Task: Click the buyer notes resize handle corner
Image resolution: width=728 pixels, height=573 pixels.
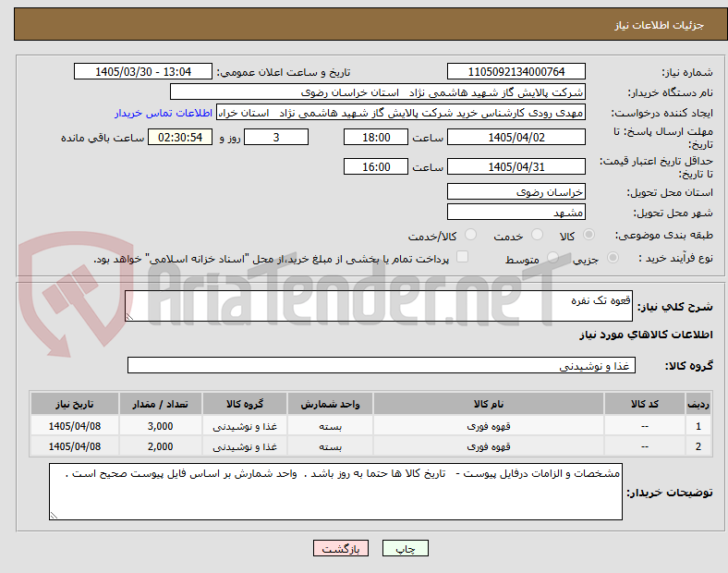Action: point(54,515)
